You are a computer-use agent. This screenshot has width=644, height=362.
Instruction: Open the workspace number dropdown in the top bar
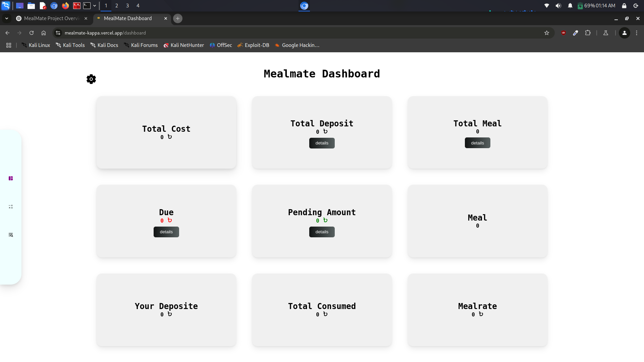95,6
